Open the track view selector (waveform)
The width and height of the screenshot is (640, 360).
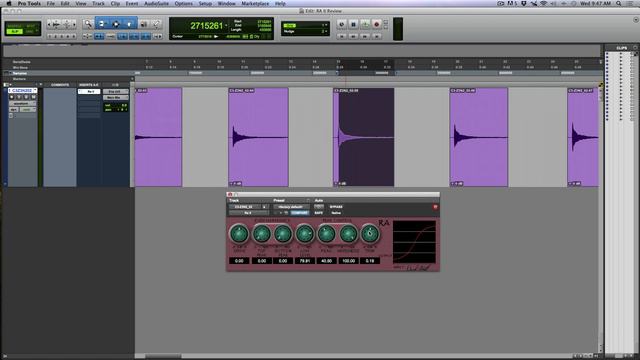click(21, 104)
